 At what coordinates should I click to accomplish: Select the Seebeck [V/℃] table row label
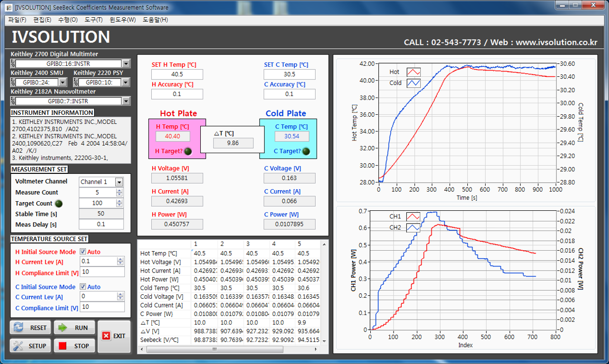click(160, 340)
